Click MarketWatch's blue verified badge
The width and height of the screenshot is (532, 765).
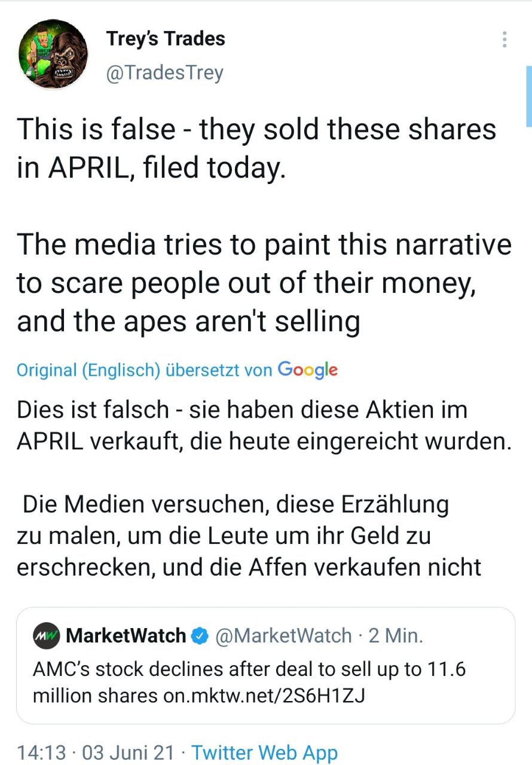[x=198, y=635]
